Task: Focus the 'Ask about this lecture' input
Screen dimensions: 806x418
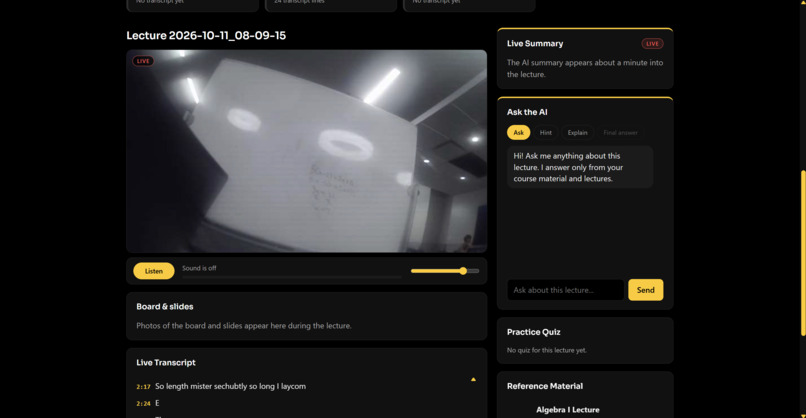Action: [x=565, y=290]
